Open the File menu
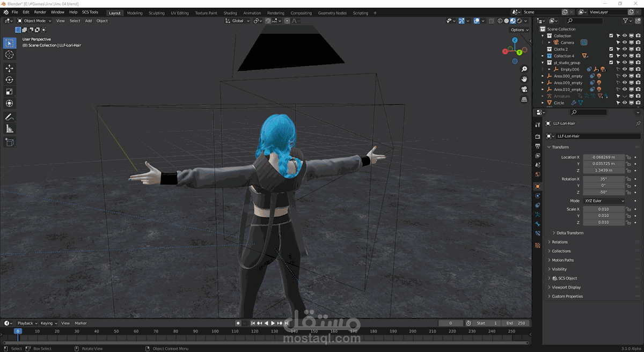This screenshot has height=352, width=644. (14, 12)
